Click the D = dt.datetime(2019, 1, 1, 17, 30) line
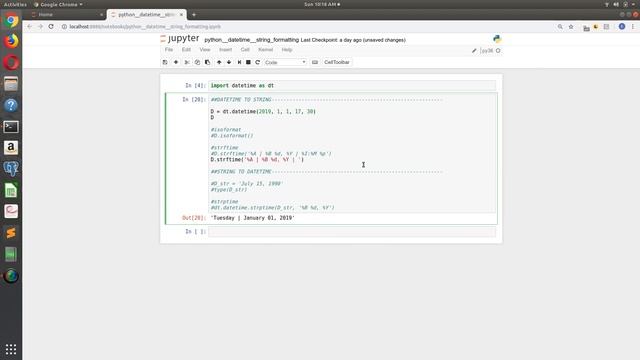This screenshot has width=640, height=360. [x=263, y=111]
